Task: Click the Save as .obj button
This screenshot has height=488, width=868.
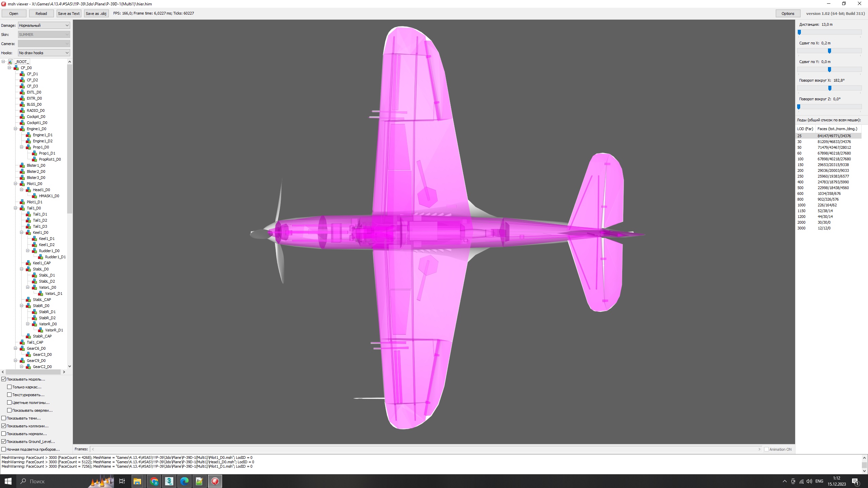Action: point(96,14)
